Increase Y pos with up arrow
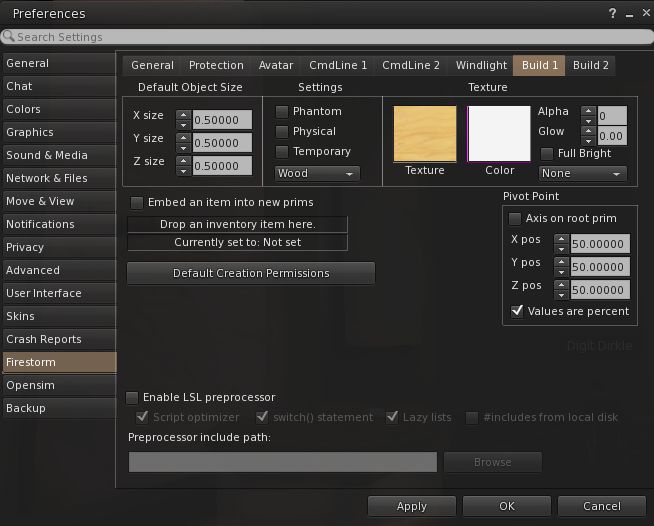 pos(561,262)
